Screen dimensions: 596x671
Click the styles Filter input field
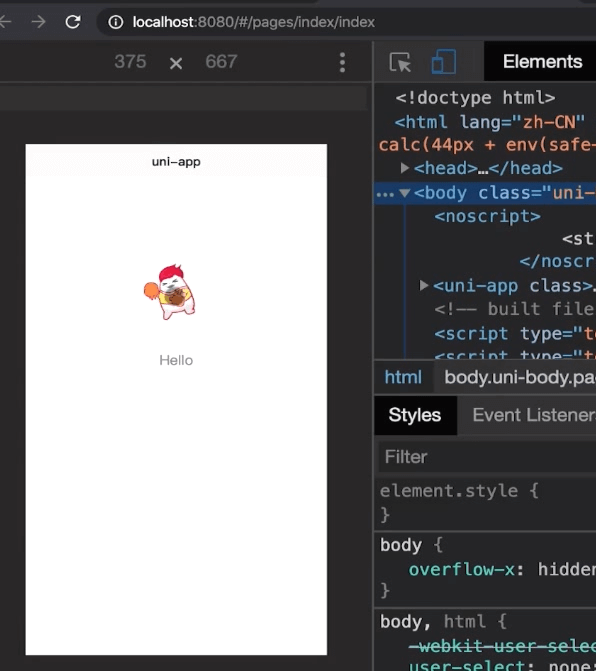click(487, 457)
